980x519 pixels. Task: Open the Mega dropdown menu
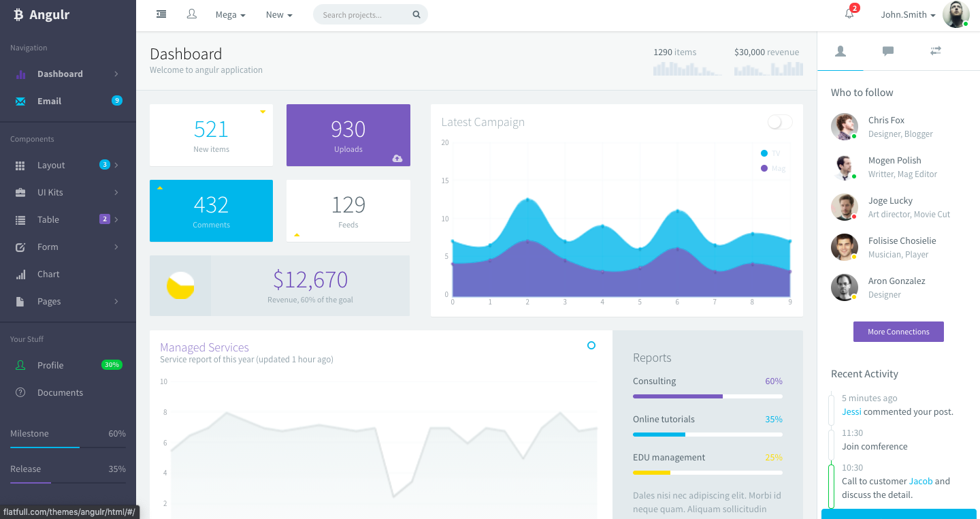click(230, 15)
